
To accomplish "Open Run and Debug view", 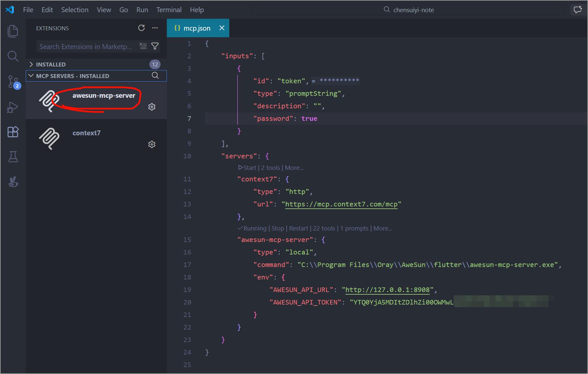I will point(13,107).
